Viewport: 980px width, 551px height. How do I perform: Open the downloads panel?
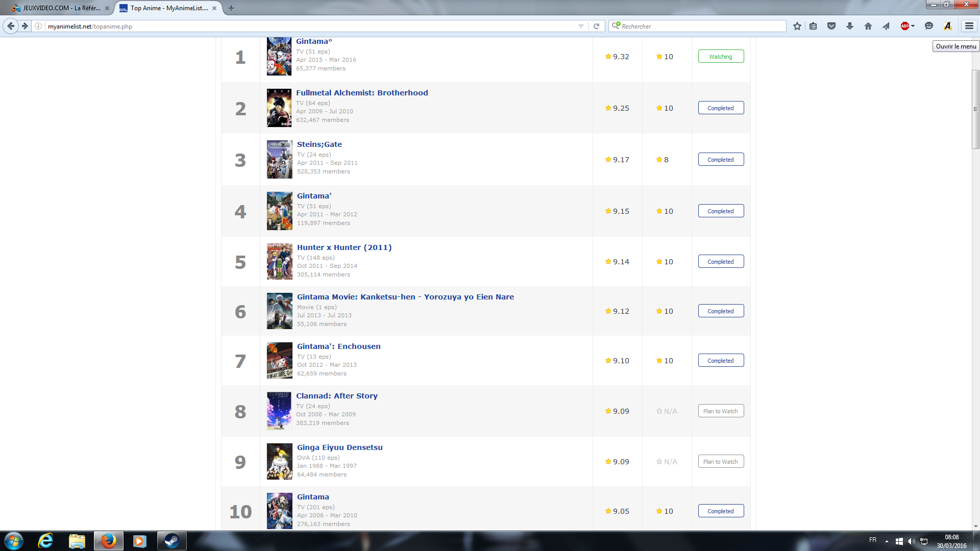850,26
